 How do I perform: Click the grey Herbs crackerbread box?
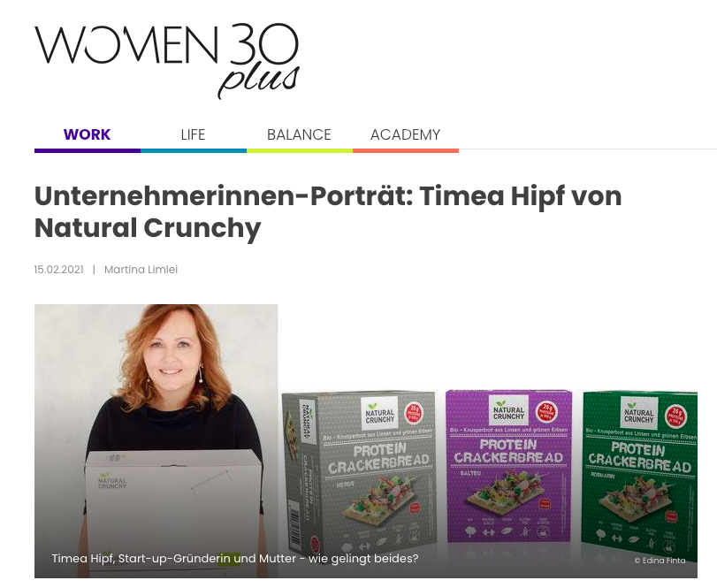tap(360, 473)
